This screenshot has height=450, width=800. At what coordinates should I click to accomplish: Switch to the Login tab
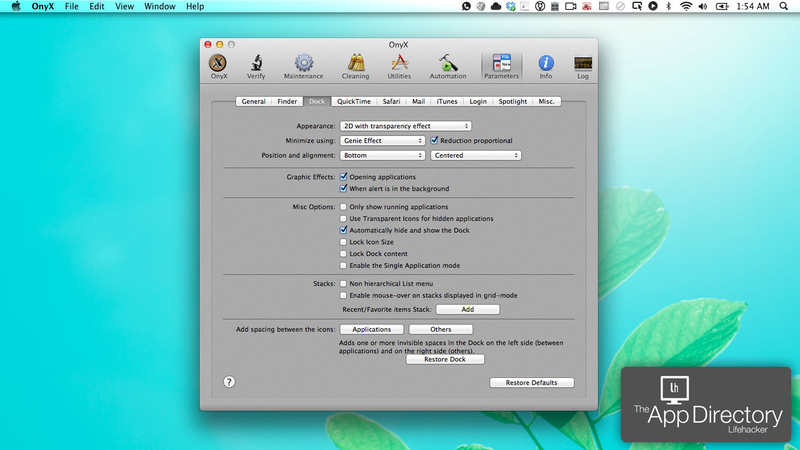[x=478, y=101]
